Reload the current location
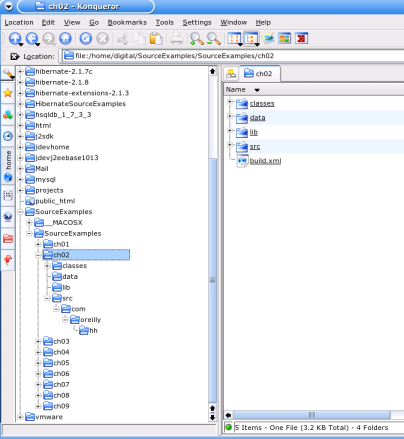 pos(86,39)
